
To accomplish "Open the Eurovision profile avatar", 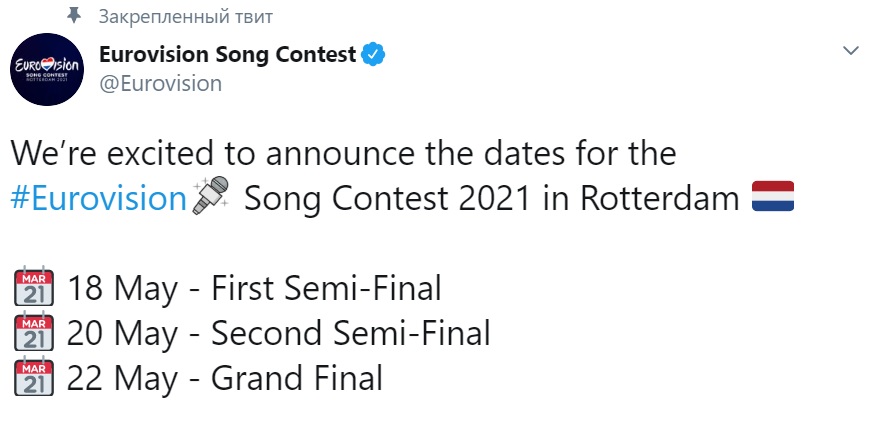I will tap(49, 71).
